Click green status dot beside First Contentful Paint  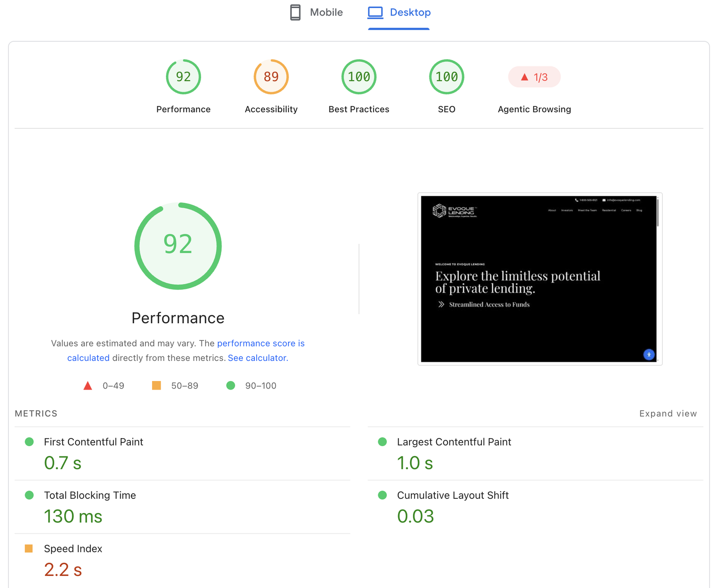(x=29, y=442)
